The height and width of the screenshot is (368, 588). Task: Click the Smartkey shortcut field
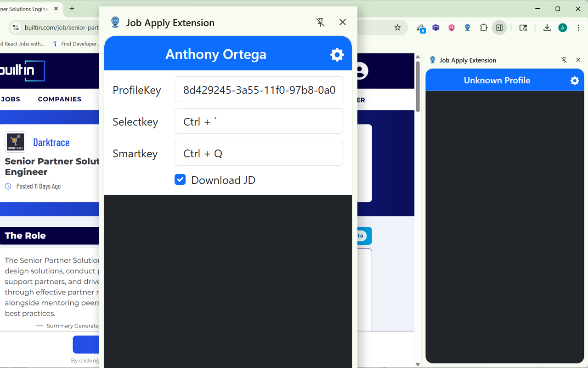point(259,153)
